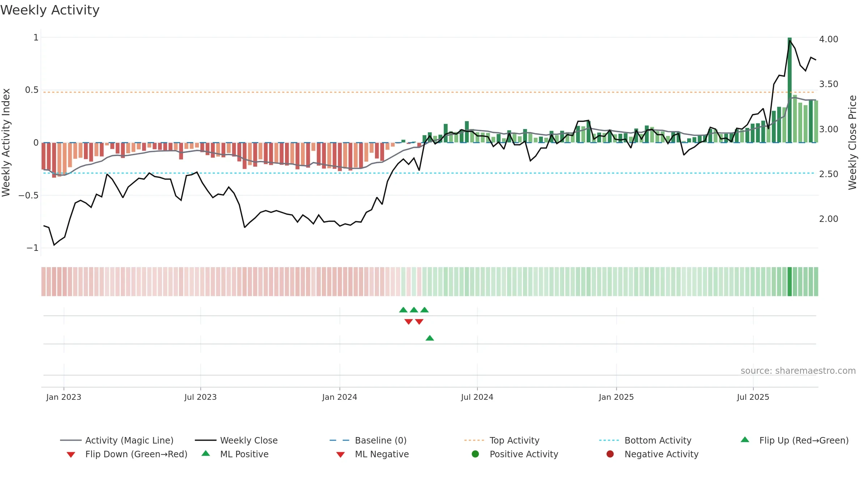Image resolution: width=868 pixels, height=488 pixels.
Task: Toggle ML Negative legend entry
Action: point(373,454)
